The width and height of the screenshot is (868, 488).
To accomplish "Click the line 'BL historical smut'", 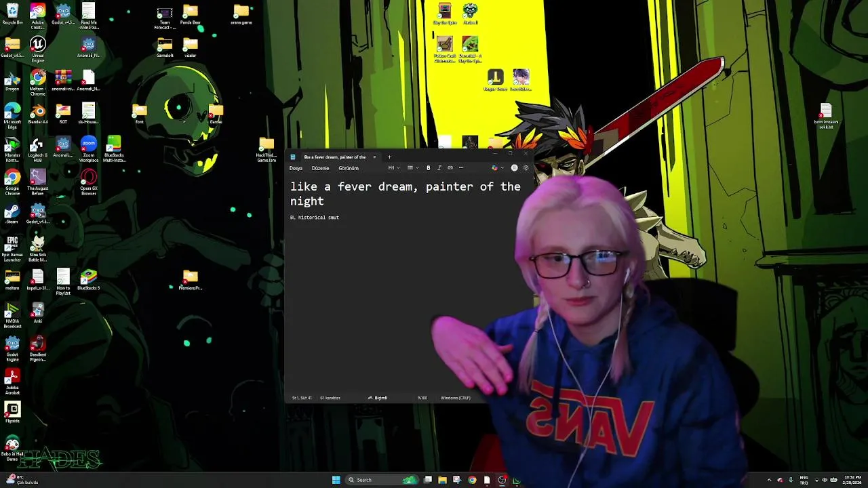I will click(x=315, y=218).
